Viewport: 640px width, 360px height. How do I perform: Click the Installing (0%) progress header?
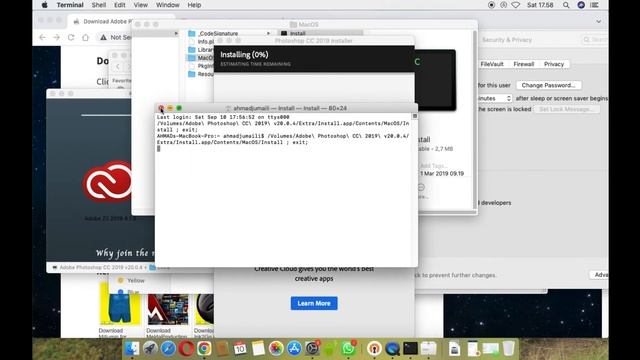click(x=314, y=58)
